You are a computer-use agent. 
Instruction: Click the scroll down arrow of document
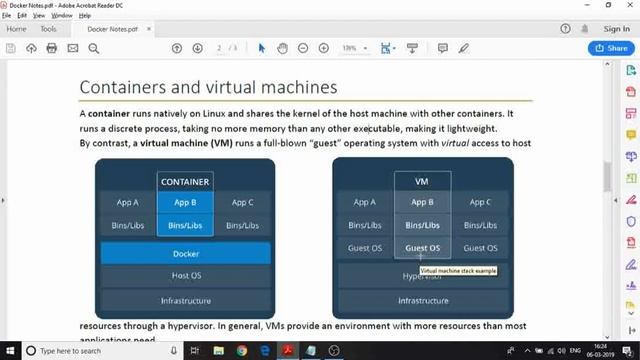(x=607, y=337)
